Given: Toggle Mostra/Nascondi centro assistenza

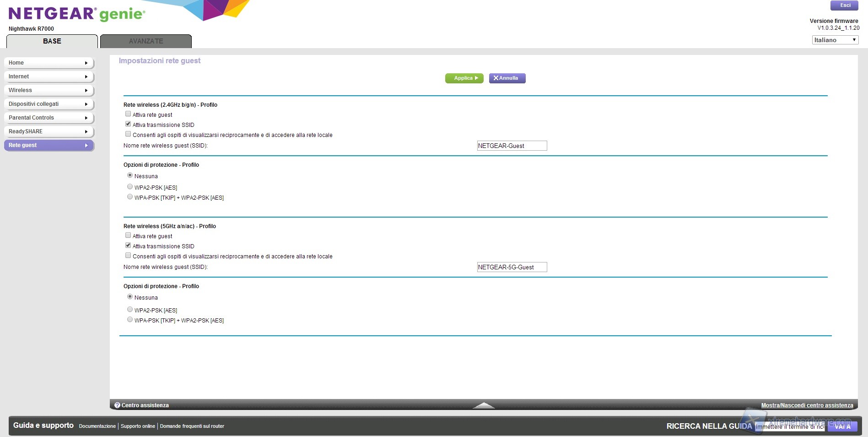Looking at the screenshot, I should pyautogui.click(x=807, y=405).
